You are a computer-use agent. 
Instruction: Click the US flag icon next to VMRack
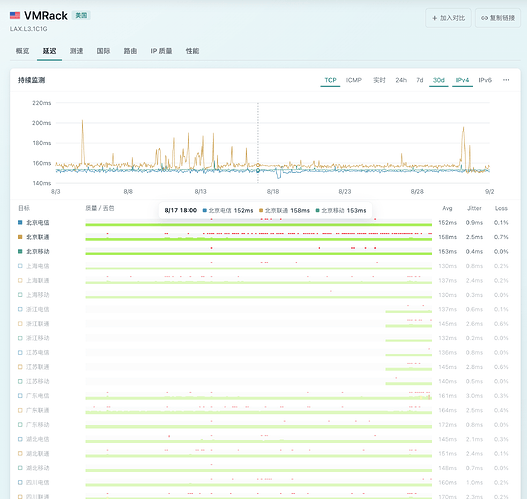tap(15, 15)
